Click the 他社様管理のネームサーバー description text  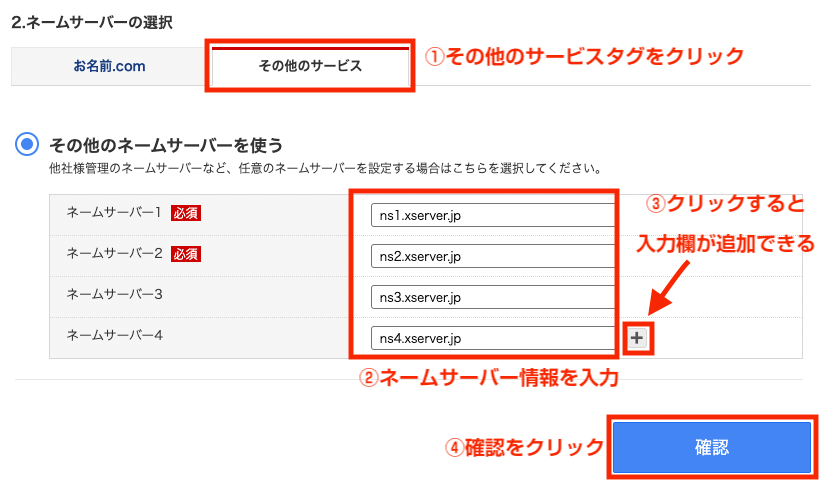pos(324,168)
